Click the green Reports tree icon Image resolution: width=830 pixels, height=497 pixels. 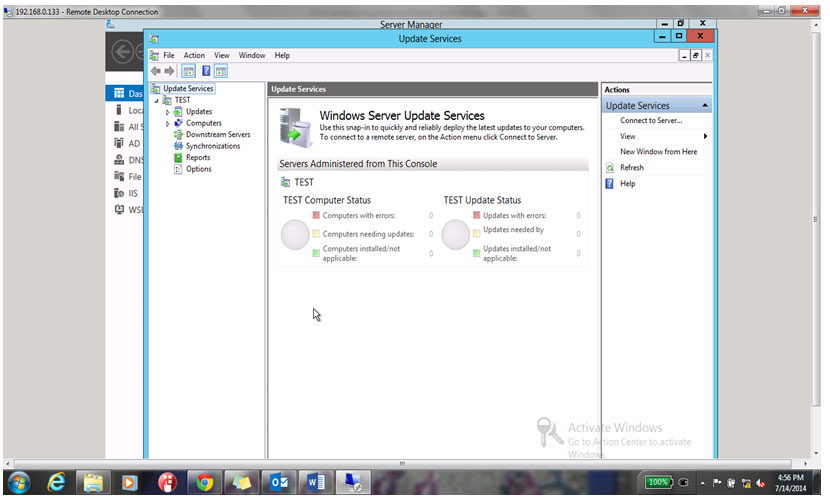[x=178, y=158]
